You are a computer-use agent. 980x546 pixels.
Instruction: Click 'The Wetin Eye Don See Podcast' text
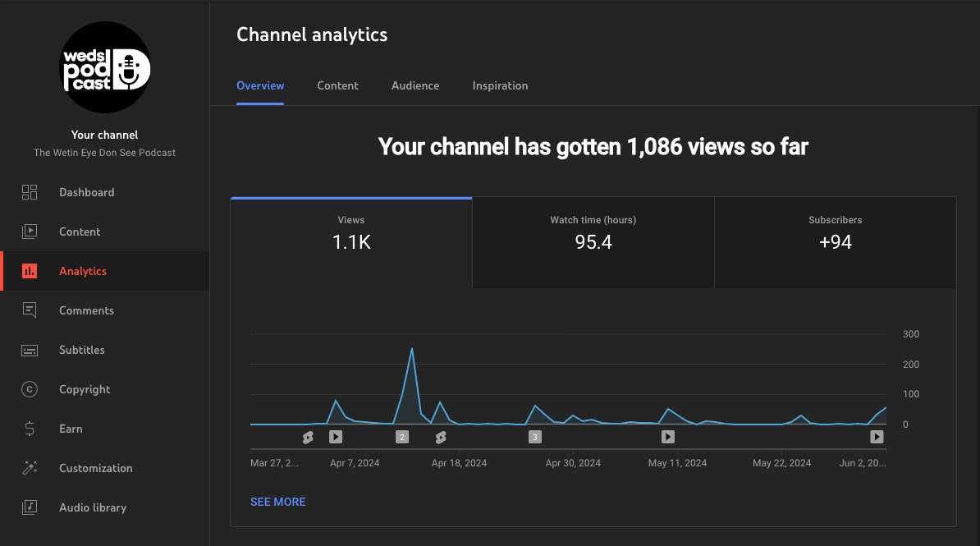click(104, 153)
